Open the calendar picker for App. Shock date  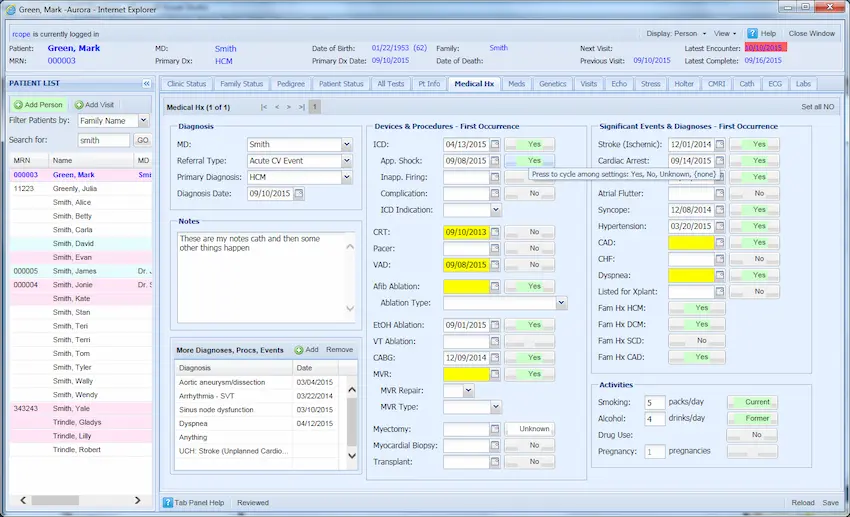click(x=495, y=160)
